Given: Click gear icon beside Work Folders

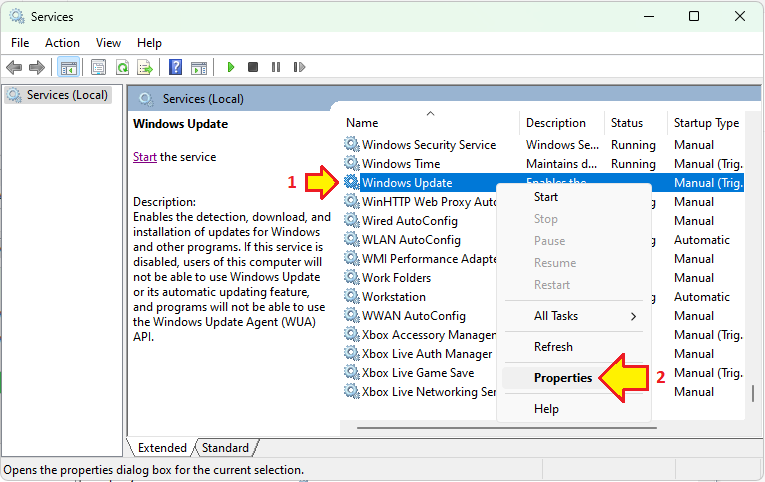Looking at the screenshot, I should tap(351, 278).
